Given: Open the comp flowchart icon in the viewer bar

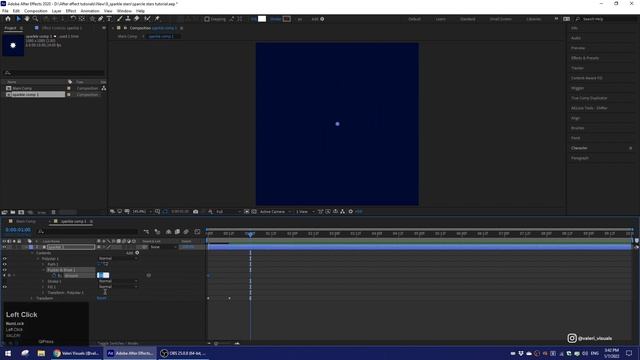Looking at the screenshot, I should coord(342,211).
